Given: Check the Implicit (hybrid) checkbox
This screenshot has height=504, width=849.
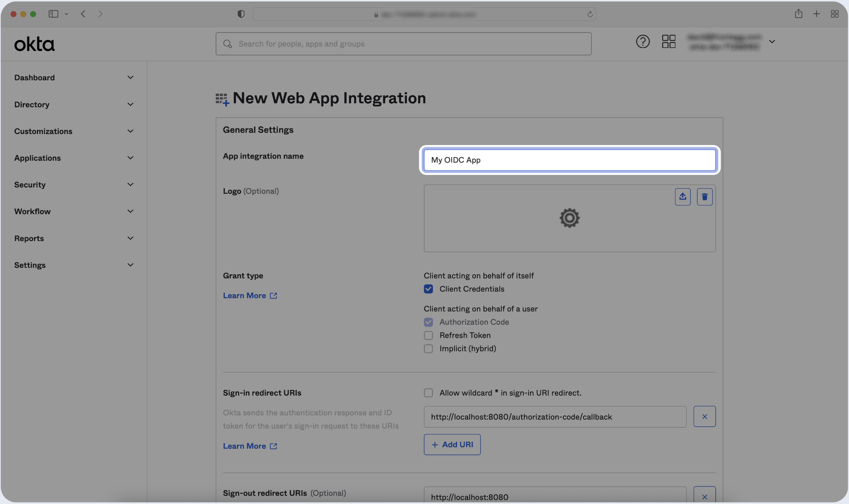Looking at the screenshot, I should pyautogui.click(x=428, y=348).
